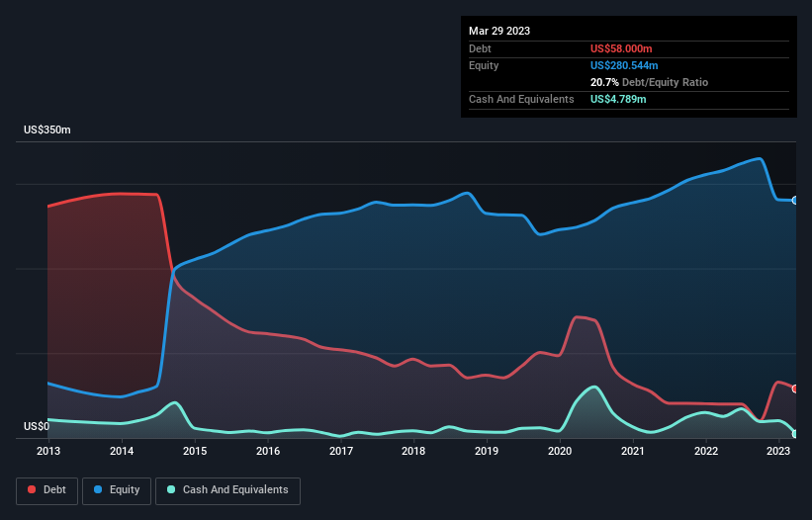Click Cash And Equivalents label in tooltip
The width and height of the screenshot is (812, 520).
point(521,99)
